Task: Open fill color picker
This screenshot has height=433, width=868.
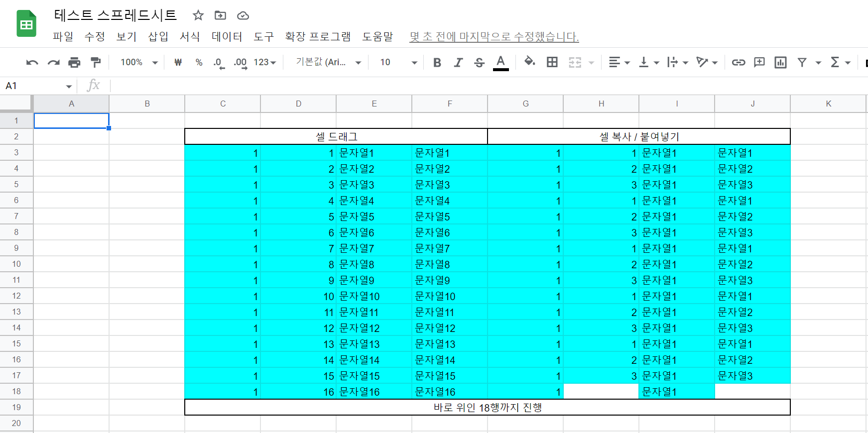Action: tap(530, 62)
